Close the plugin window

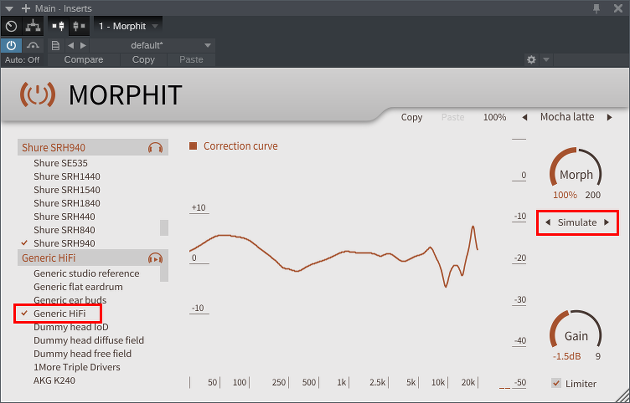point(618,8)
